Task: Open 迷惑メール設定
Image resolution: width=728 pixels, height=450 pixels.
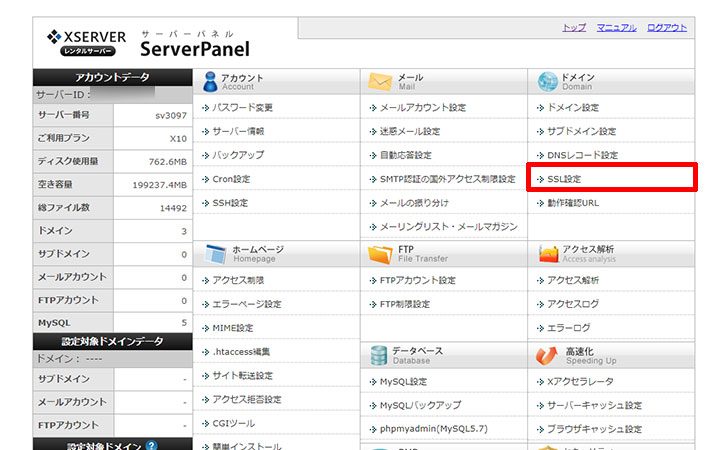Action: click(x=410, y=131)
